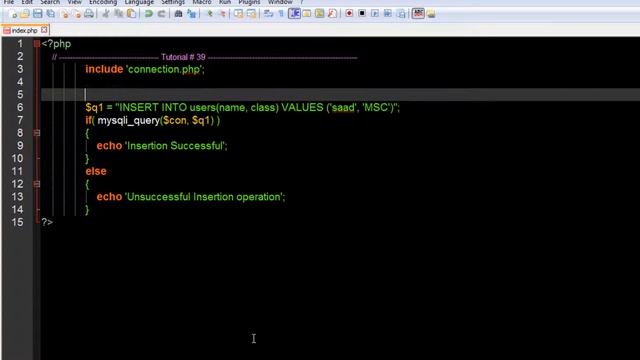
Task: Save the current recorded macro icon
Action: coord(401,14)
